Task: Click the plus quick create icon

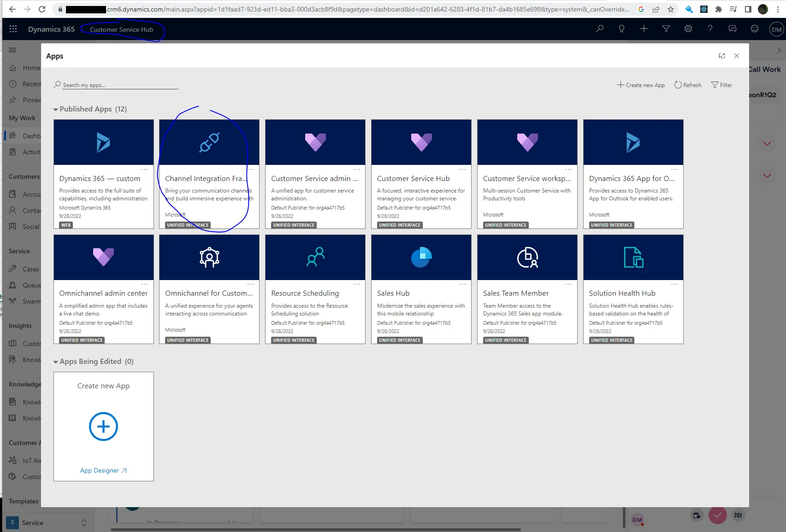Action: coord(644,29)
